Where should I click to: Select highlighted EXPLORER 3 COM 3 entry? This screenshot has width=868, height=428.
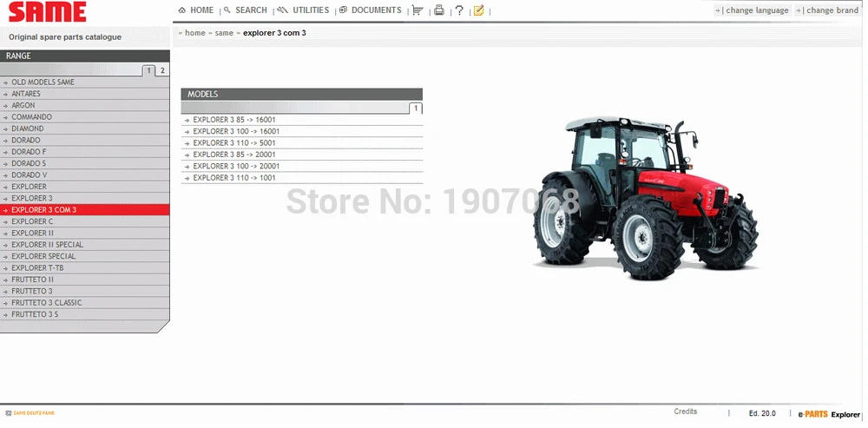(x=85, y=210)
